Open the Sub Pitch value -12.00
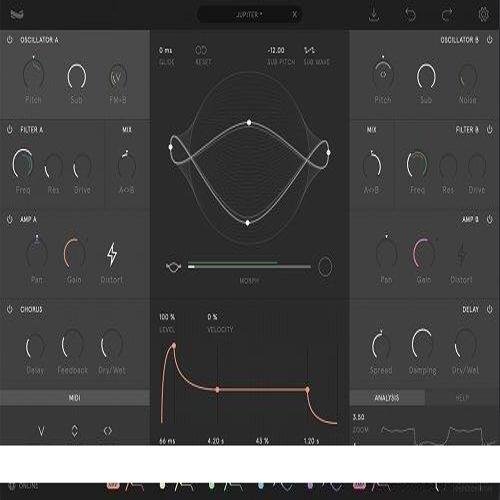The image size is (500, 500). click(x=276, y=51)
